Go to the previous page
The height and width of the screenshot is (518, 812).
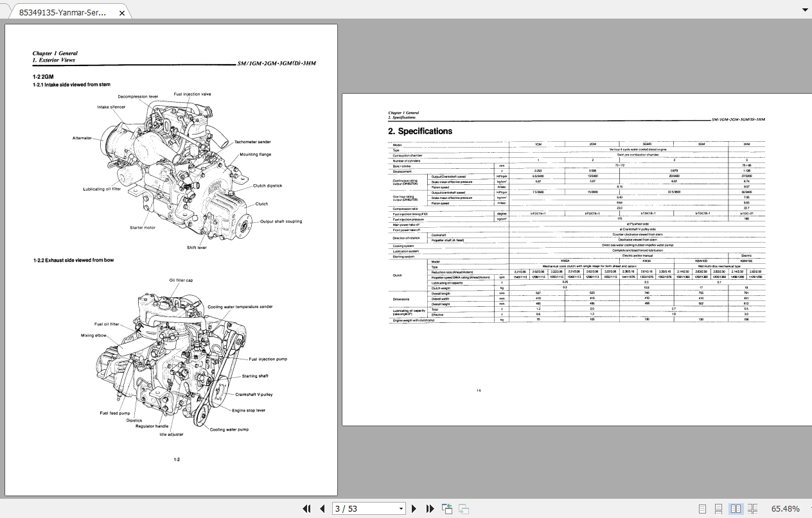click(322, 508)
